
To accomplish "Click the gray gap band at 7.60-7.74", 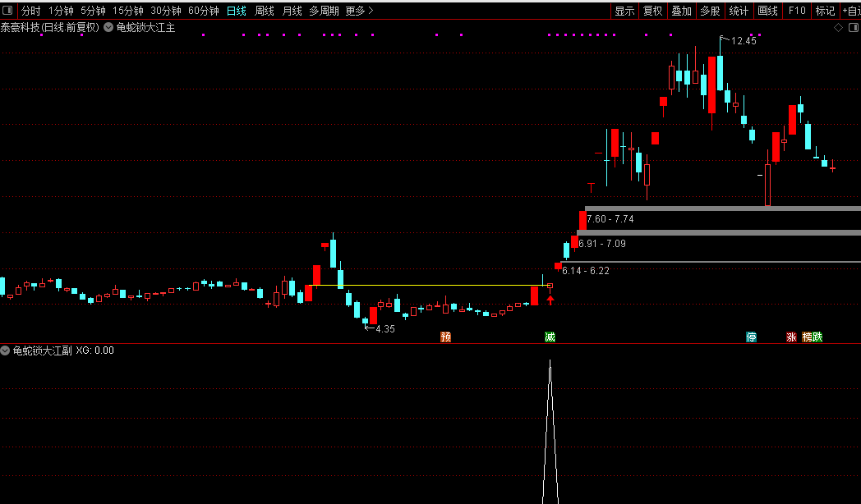I will point(723,208).
